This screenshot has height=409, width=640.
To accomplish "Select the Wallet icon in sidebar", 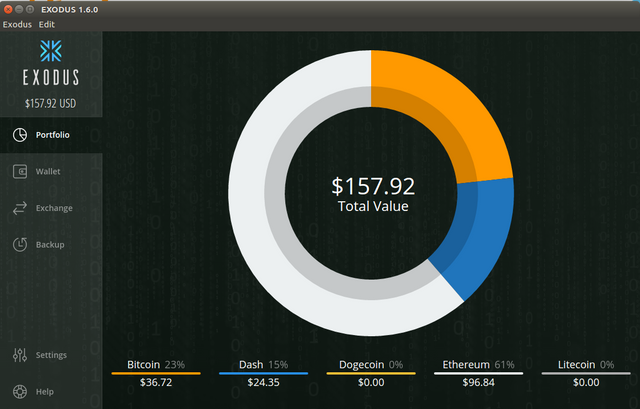I will pos(20,171).
